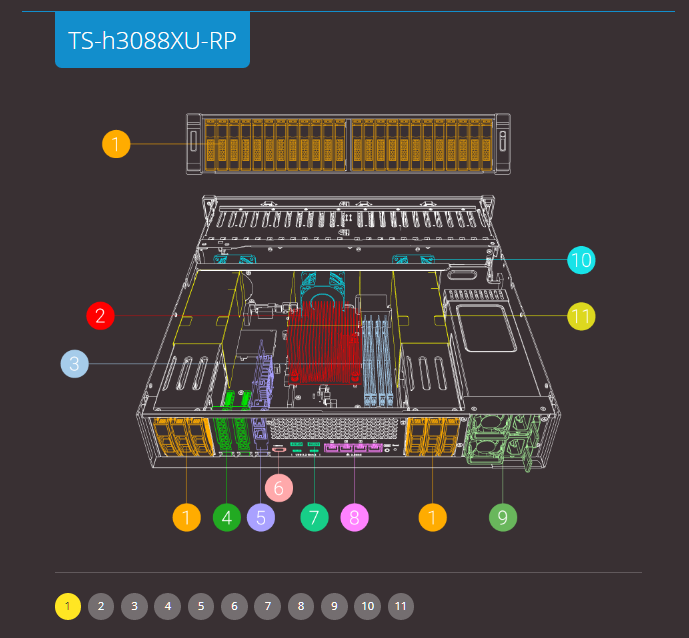The width and height of the screenshot is (689, 638).
Task: Jump to item 11 in bottom number row
Action: tap(401, 606)
